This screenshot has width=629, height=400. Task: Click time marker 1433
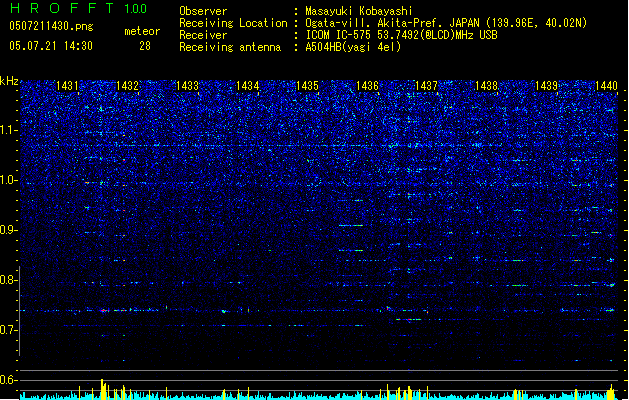coord(187,86)
